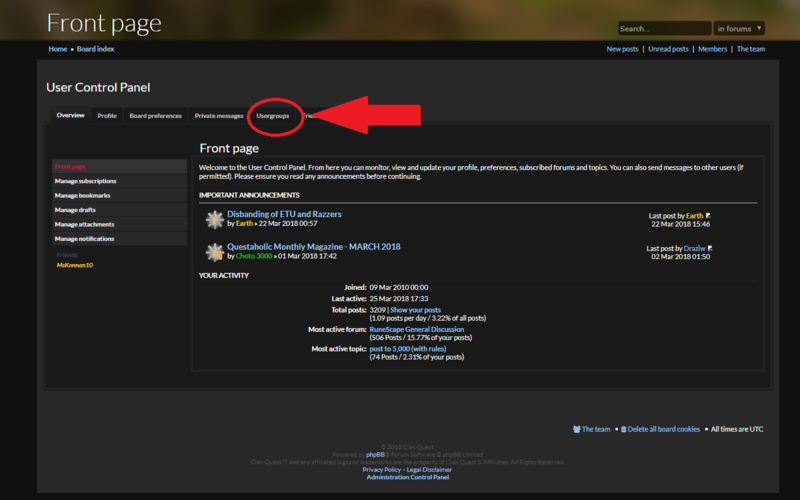Click 'Show your posts' link

click(415, 310)
